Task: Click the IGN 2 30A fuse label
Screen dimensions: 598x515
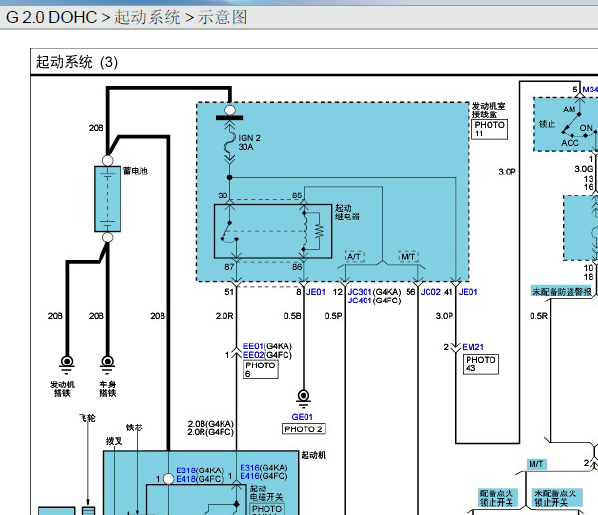Action: click(250, 142)
